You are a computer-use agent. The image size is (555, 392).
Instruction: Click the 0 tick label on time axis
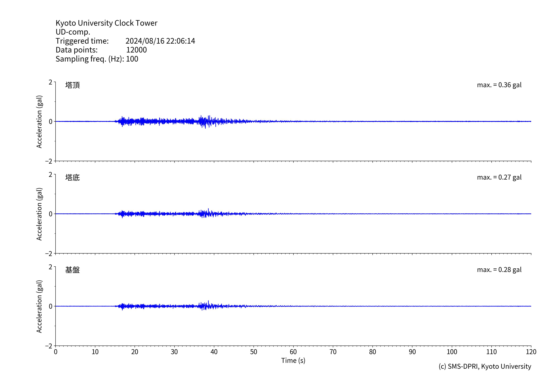click(56, 352)
